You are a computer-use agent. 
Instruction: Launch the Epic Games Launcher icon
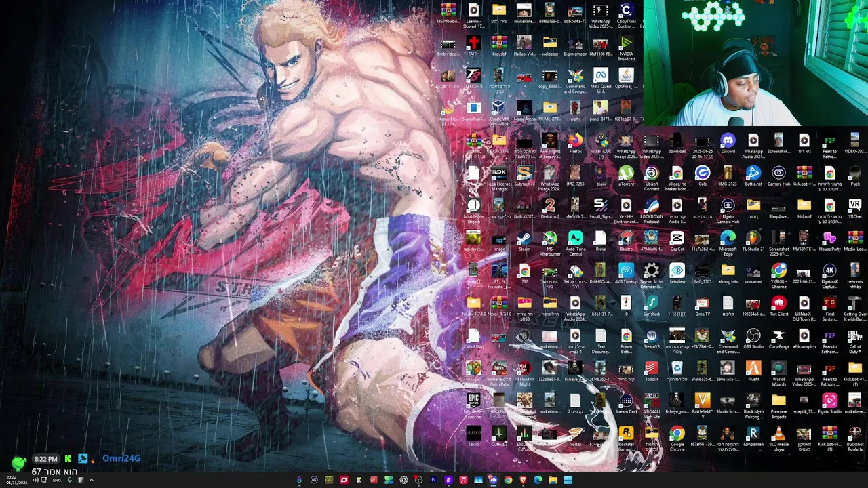473,406
